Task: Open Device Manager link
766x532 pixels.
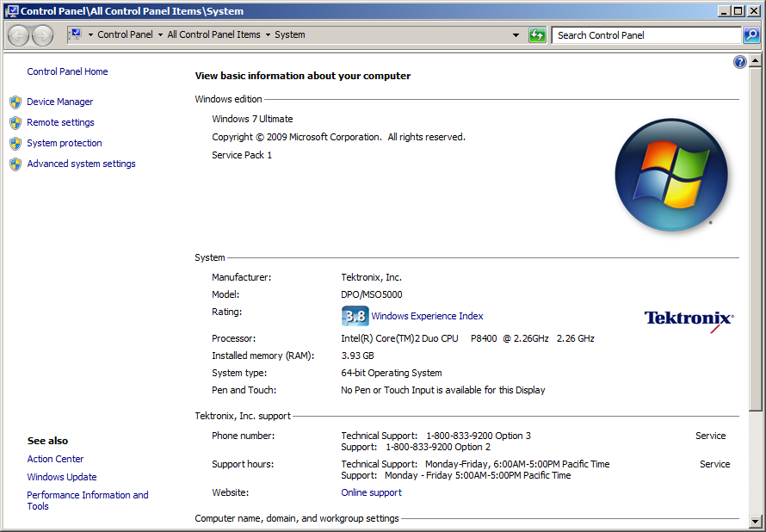Action: tap(60, 102)
